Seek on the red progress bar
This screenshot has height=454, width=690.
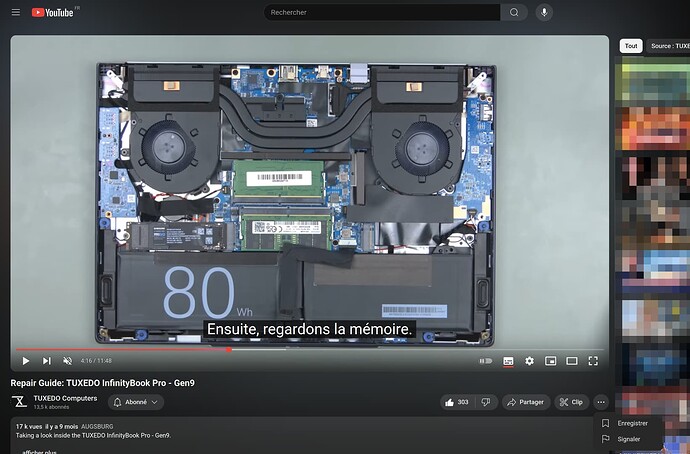[310, 350]
